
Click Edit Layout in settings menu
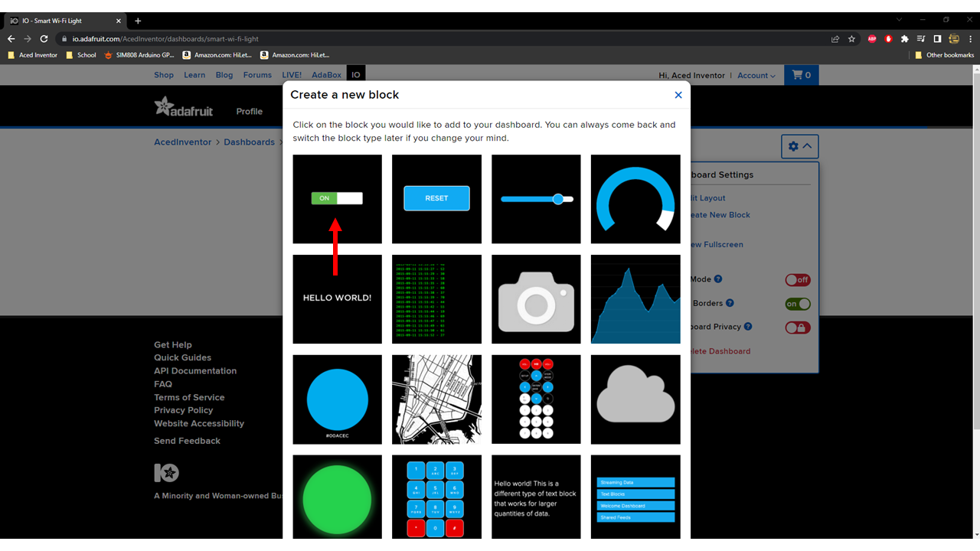708,198
